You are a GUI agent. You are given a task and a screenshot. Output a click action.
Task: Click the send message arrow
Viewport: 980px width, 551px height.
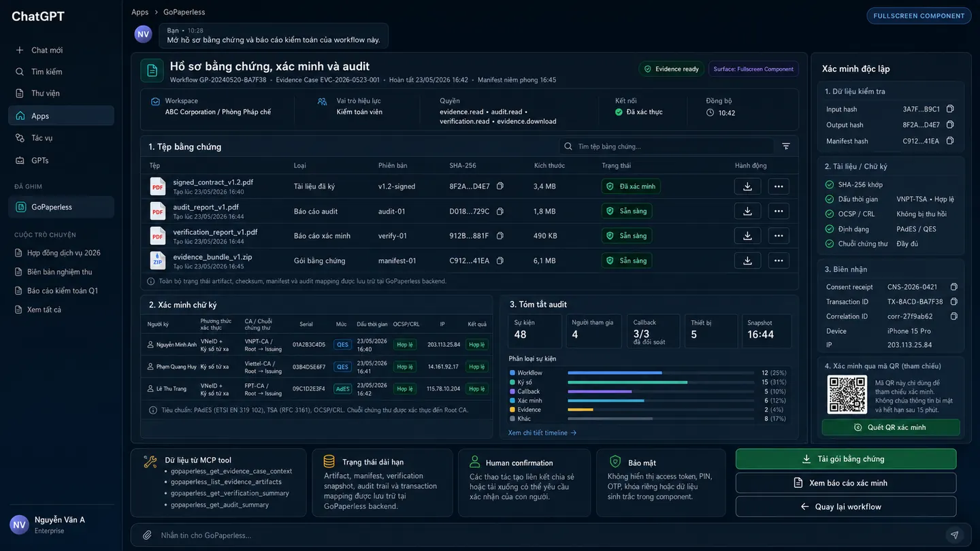pyautogui.click(x=955, y=535)
